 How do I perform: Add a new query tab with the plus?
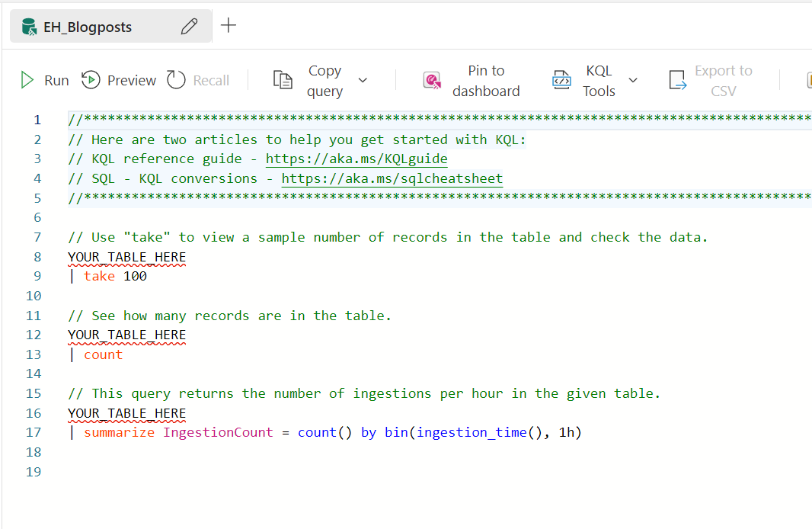tap(228, 25)
